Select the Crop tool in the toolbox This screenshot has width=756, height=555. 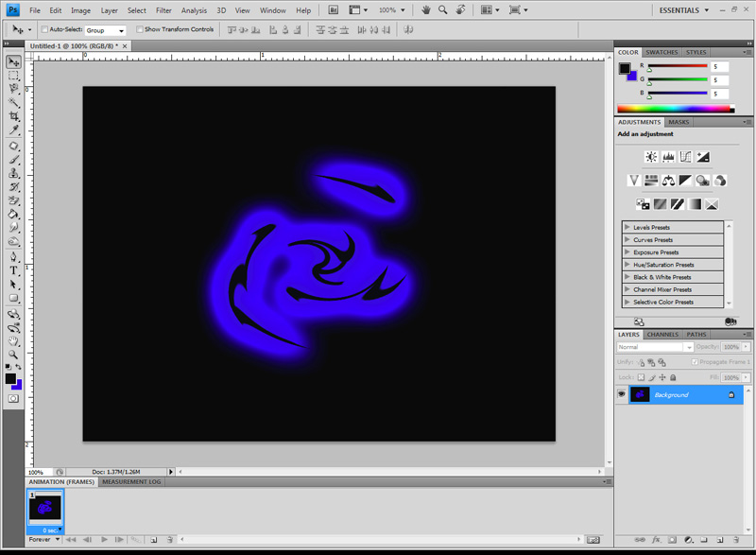[x=14, y=115]
